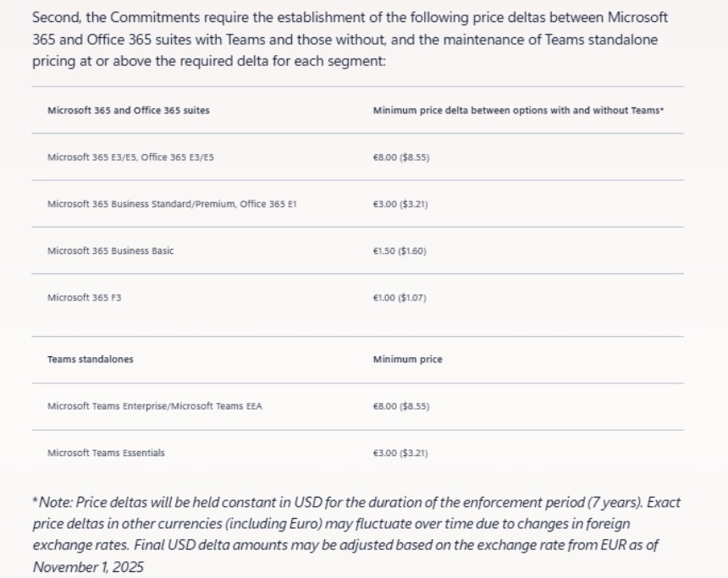Click the 'Minimum price' column header

point(407,360)
